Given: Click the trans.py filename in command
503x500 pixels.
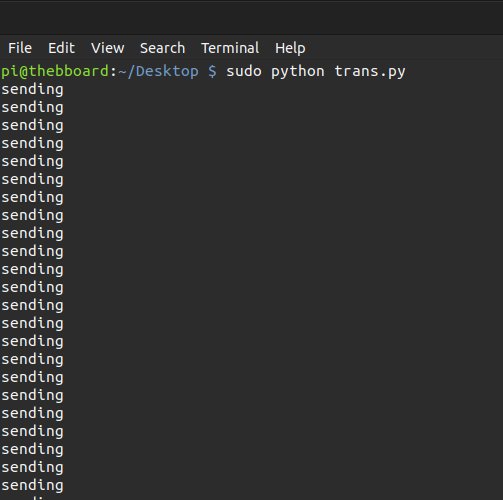Looking at the screenshot, I should pos(370,71).
